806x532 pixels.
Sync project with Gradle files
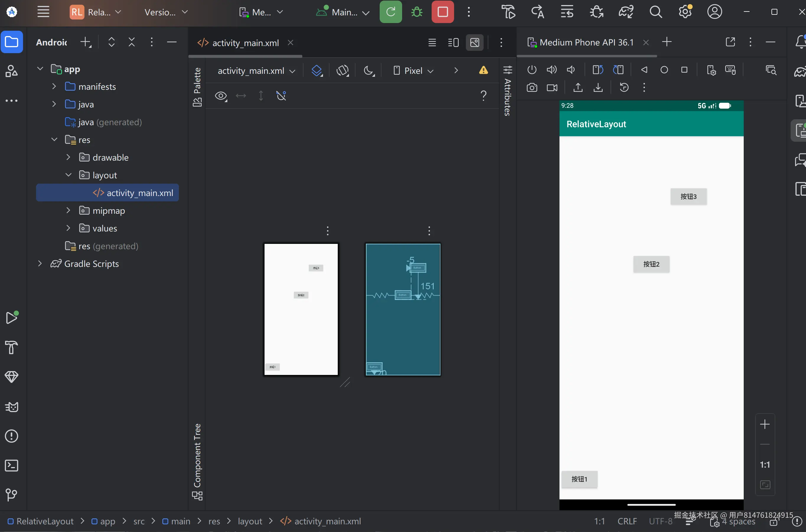pos(626,12)
